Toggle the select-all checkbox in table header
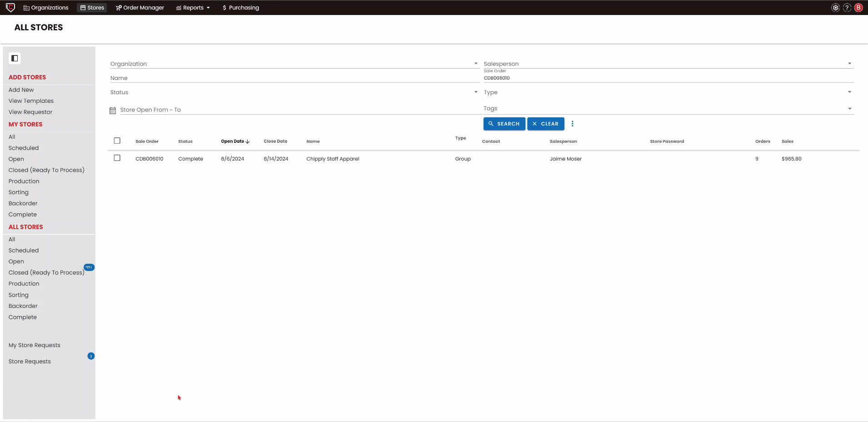 pyautogui.click(x=117, y=141)
